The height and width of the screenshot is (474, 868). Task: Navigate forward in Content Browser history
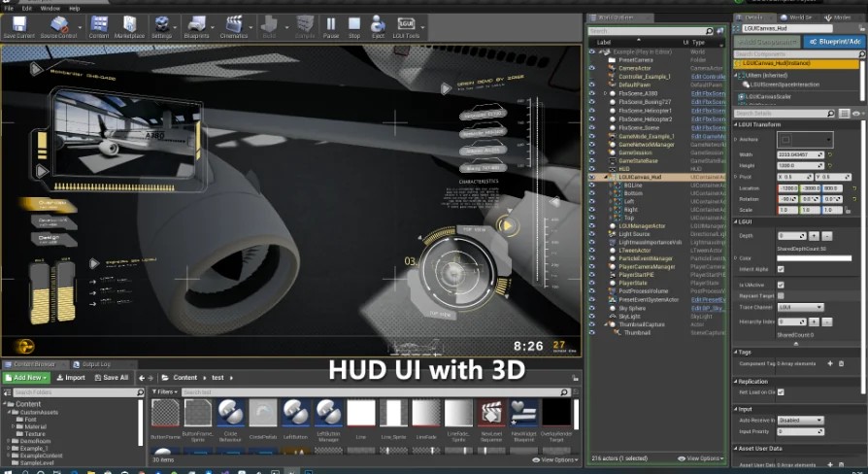150,378
